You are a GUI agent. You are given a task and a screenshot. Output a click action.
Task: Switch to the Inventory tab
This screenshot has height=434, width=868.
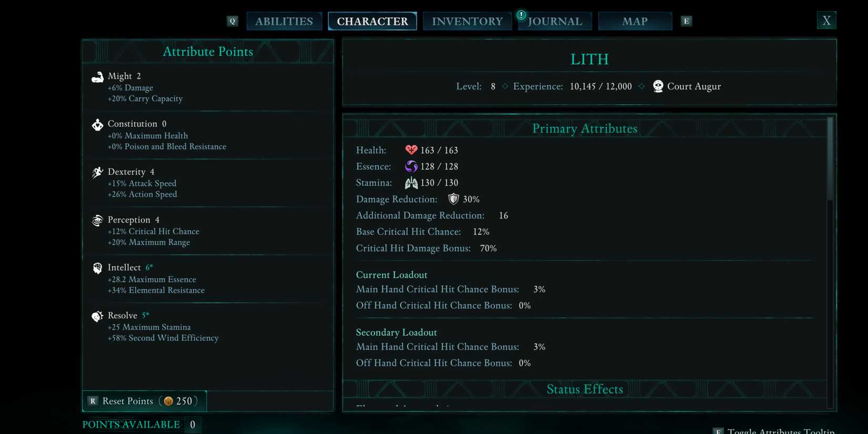click(467, 21)
